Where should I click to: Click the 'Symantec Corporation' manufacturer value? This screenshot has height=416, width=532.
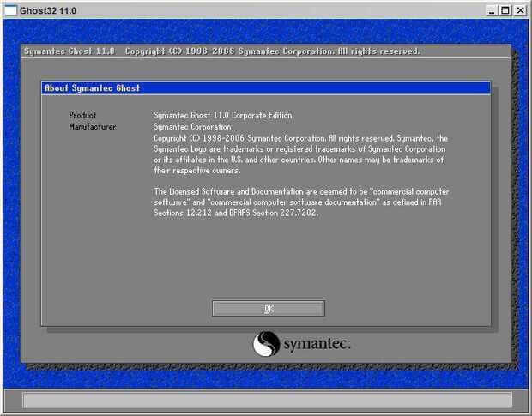tap(192, 127)
